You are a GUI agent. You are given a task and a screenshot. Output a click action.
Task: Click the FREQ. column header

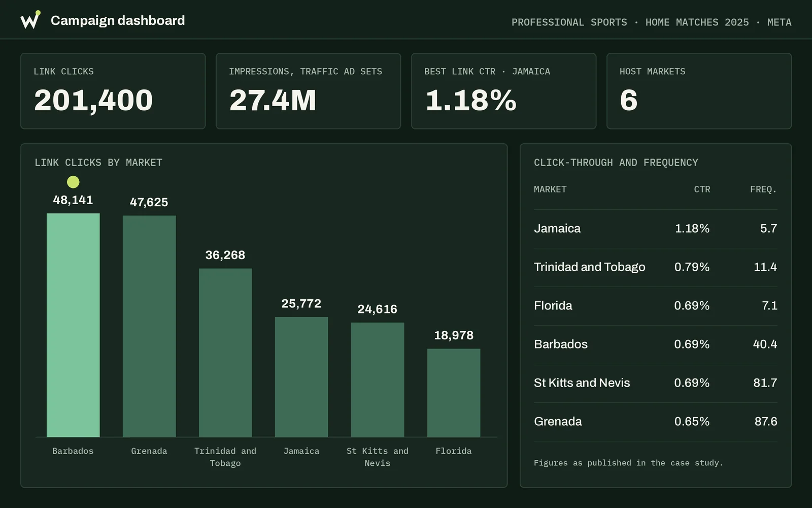[x=763, y=189]
